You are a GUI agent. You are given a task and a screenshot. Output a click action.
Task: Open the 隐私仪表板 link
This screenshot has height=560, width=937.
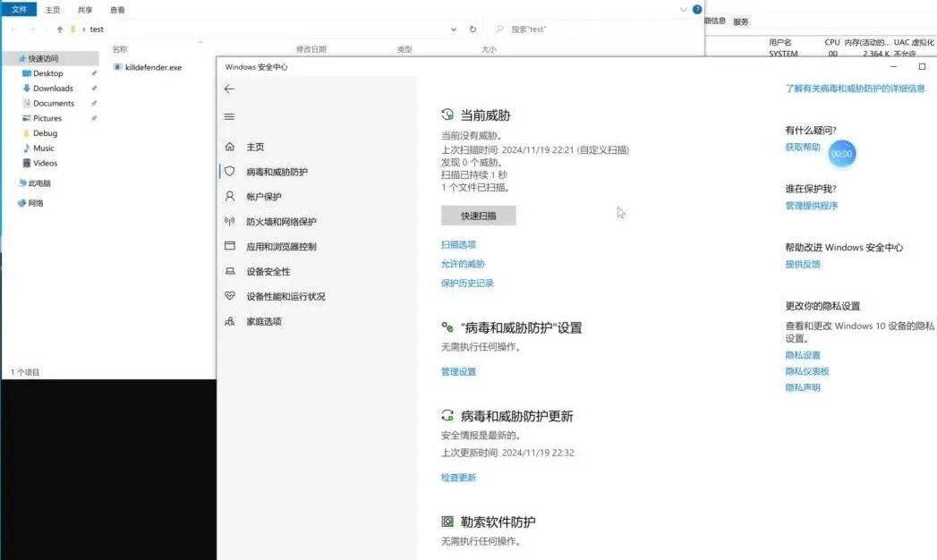pos(807,371)
